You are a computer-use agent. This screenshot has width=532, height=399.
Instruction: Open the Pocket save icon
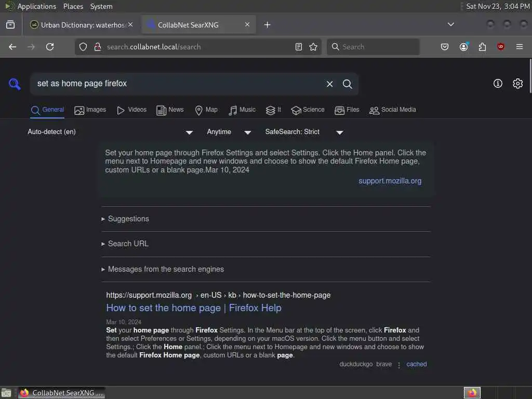[445, 47]
